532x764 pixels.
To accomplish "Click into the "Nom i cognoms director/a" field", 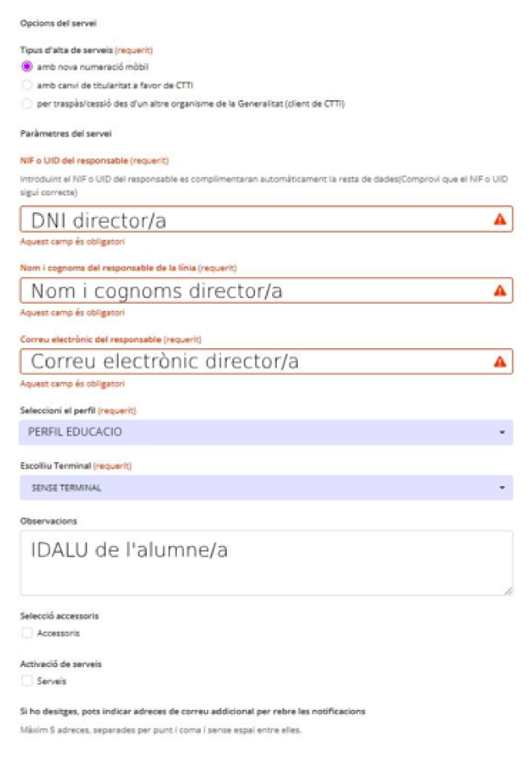I will point(250,291).
